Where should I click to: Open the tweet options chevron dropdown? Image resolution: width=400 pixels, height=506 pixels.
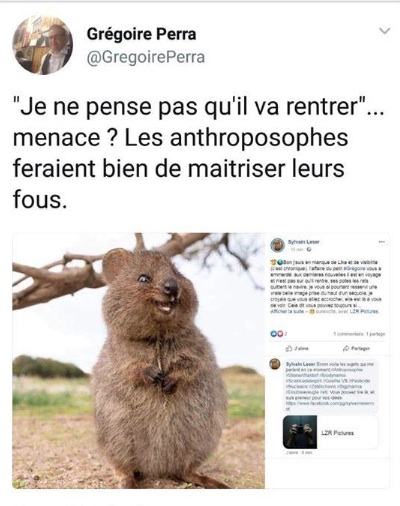click(385, 31)
